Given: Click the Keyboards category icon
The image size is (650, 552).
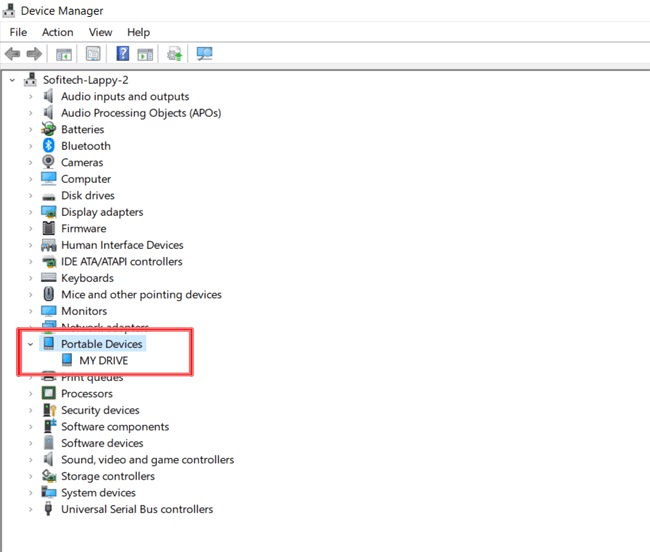Looking at the screenshot, I should pos(49,277).
